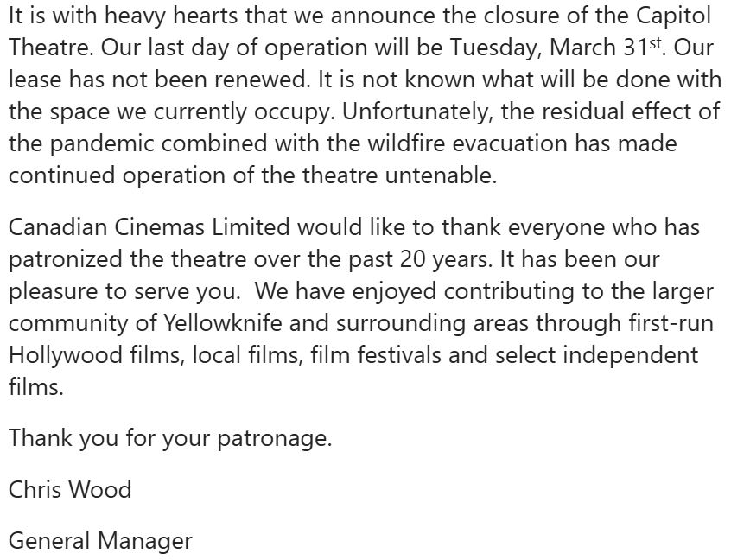Click the title "General Manager"

click(100, 542)
